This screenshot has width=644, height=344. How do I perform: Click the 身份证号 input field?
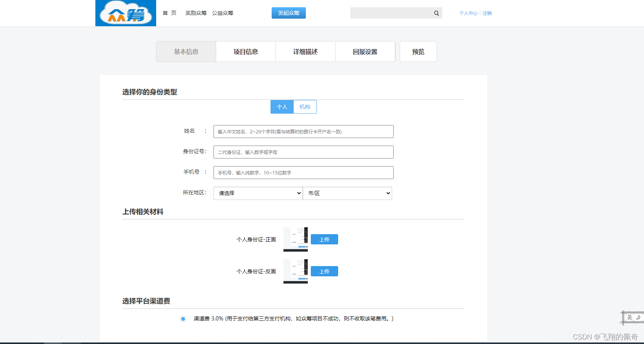304,152
